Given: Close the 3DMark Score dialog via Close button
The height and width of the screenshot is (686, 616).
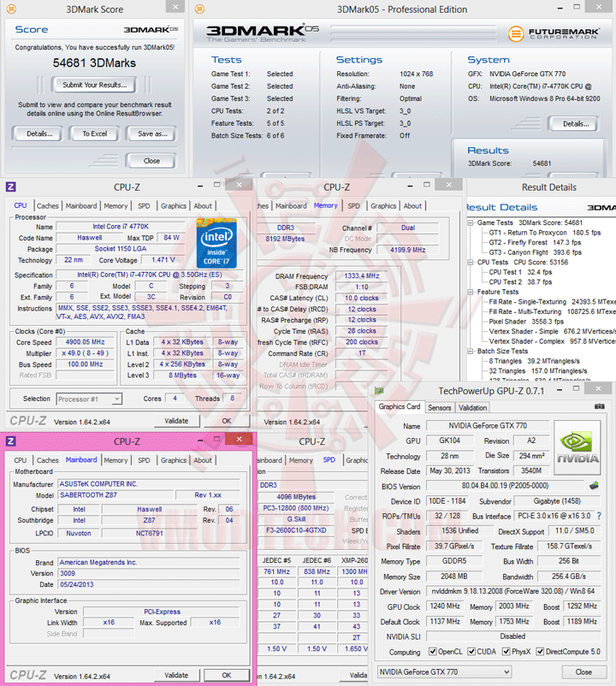Looking at the screenshot, I should pos(151,161).
